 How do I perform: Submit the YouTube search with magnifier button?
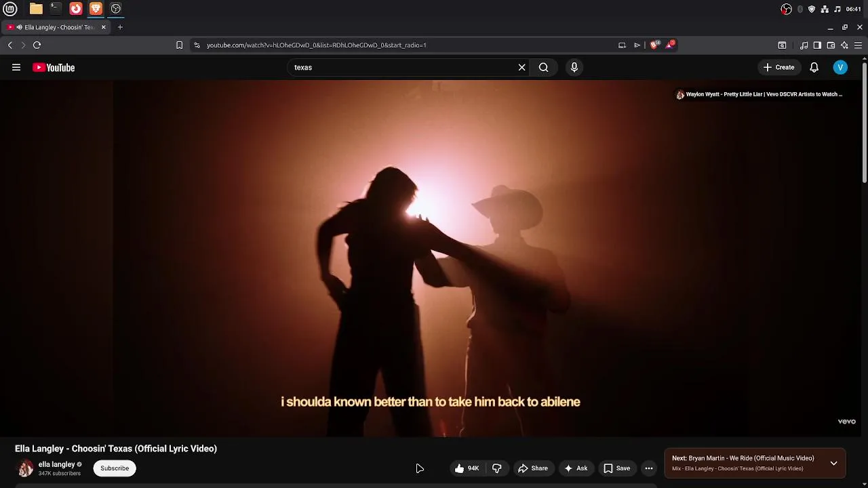544,67
